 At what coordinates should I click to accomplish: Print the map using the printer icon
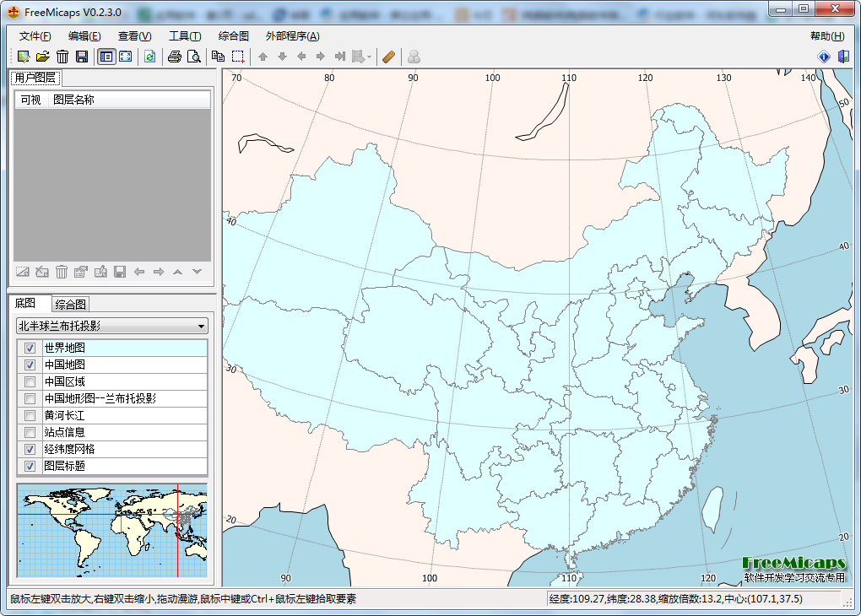[175, 57]
